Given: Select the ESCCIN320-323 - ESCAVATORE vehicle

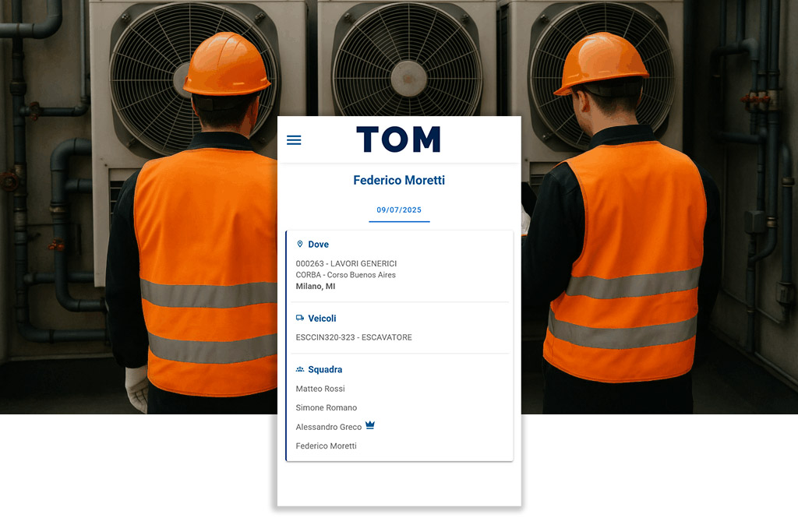Looking at the screenshot, I should [x=354, y=337].
